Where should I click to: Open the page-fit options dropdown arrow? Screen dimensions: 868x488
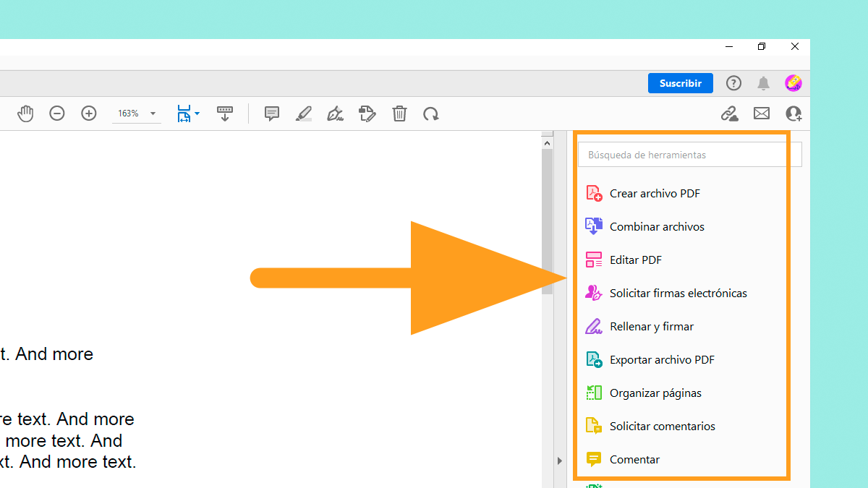197,114
